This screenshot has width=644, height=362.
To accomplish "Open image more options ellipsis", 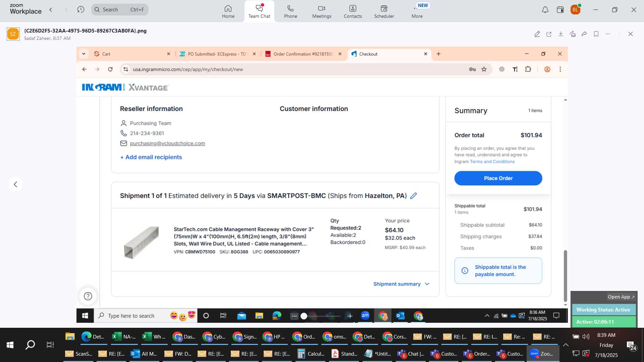I will pos(608,34).
